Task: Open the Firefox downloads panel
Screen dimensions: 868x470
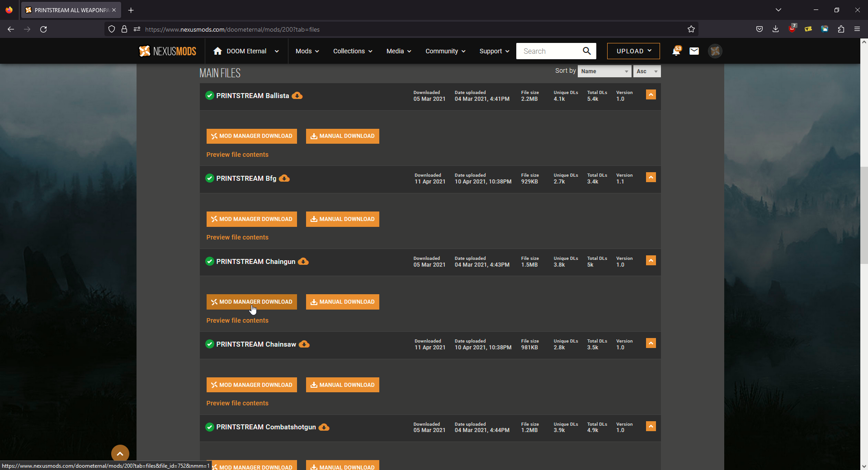Action: (x=776, y=29)
